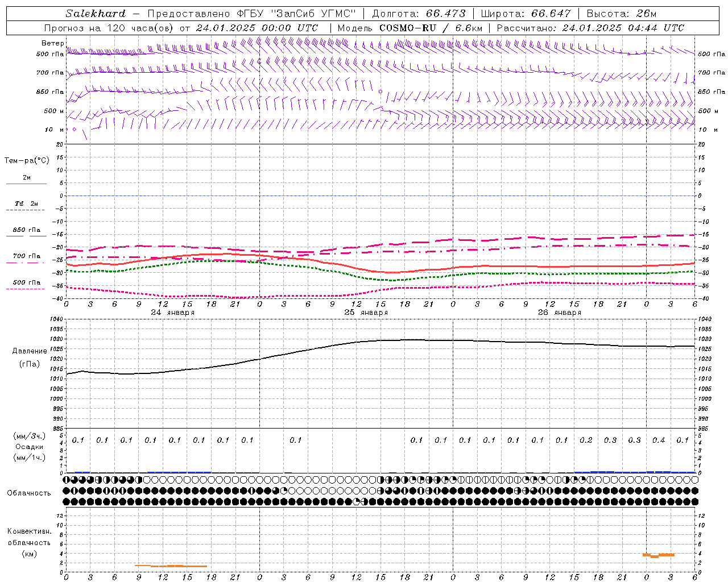Select the elevation text Высота: 26м

coord(622,14)
